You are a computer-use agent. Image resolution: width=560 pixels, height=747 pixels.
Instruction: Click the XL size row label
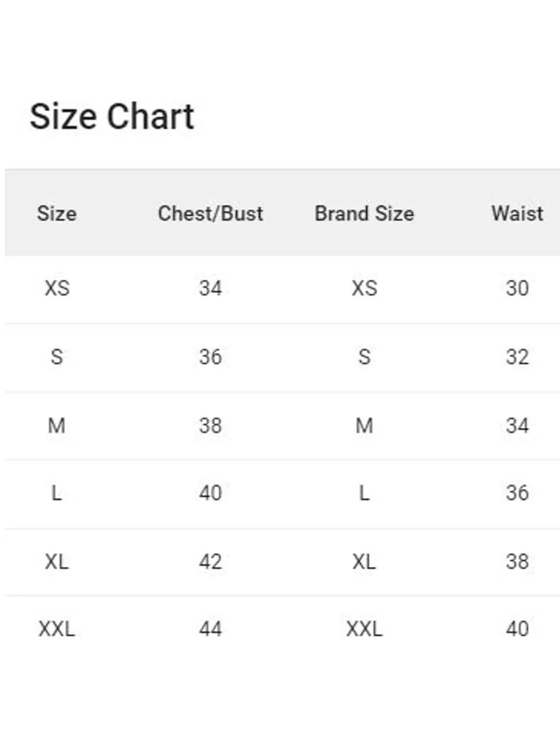coord(57,561)
